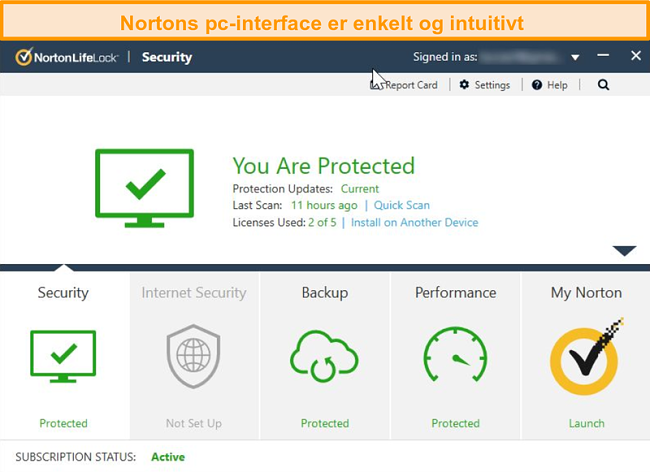Screen dimensions: 650x472
Task: Select the Backup tab heading
Action: tap(324, 293)
